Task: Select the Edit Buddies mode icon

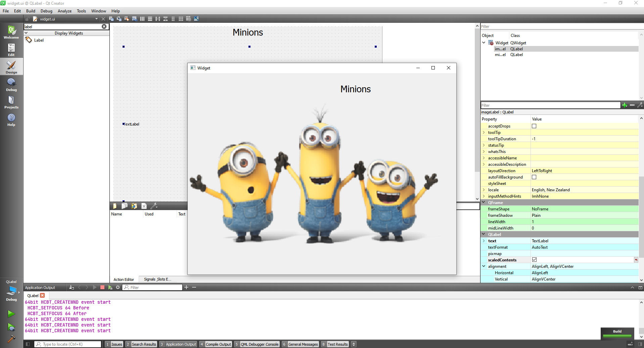Action: point(127,19)
